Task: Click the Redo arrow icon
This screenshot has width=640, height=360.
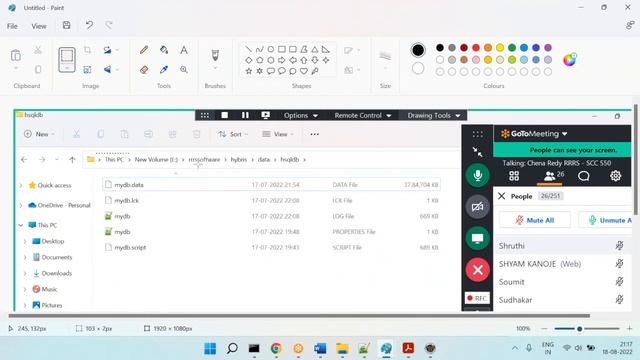Action: click(109, 25)
